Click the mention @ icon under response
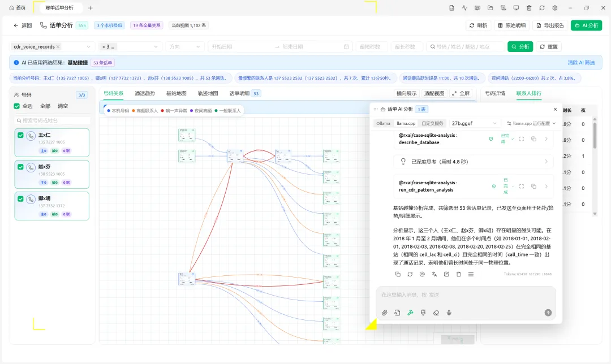 (x=422, y=274)
